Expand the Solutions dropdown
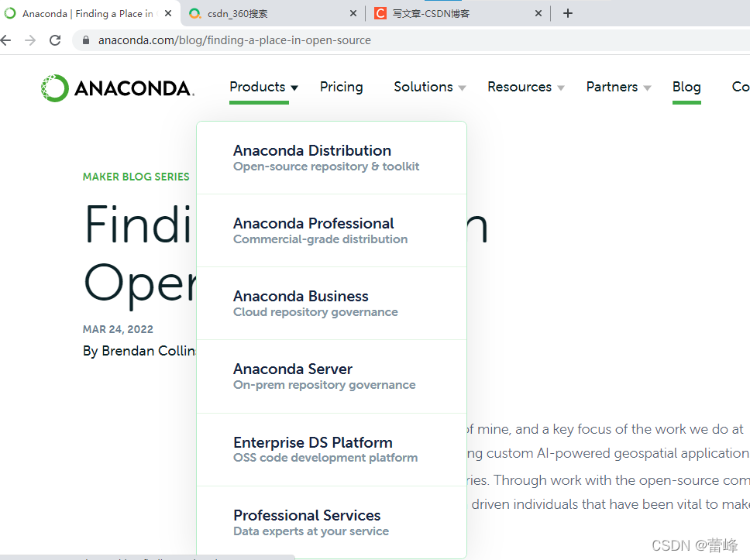The image size is (750, 560). (429, 87)
